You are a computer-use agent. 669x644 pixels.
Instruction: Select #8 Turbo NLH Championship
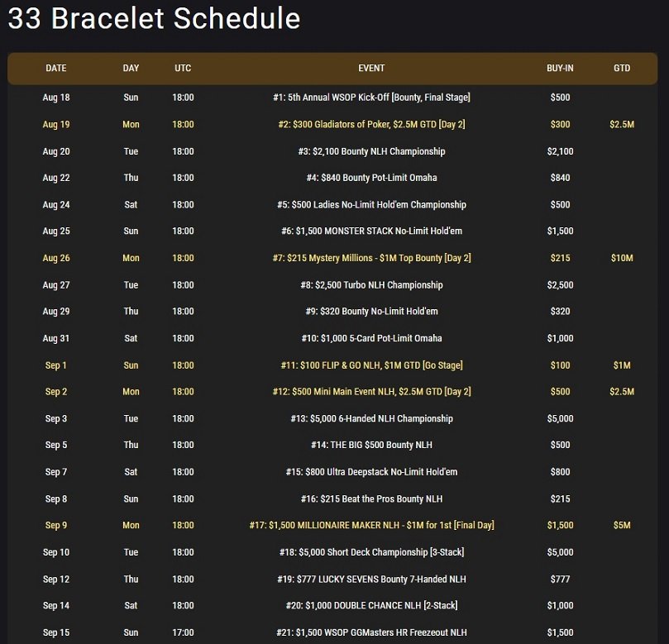pos(371,285)
